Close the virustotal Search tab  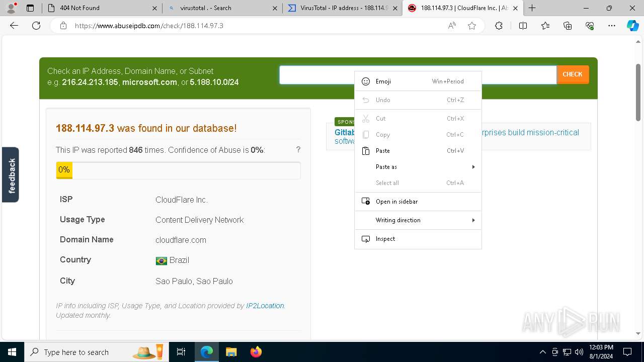point(275,8)
